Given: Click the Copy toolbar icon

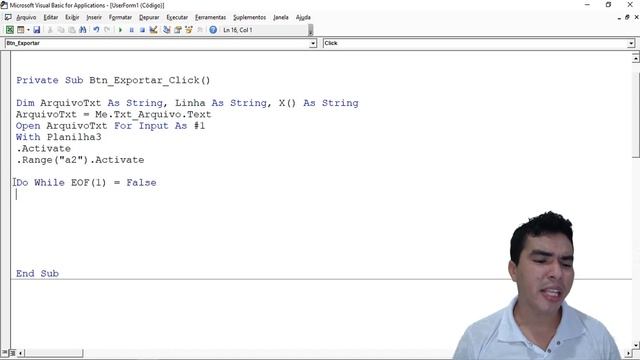Looking at the screenshot, I should tap(61, 30).
